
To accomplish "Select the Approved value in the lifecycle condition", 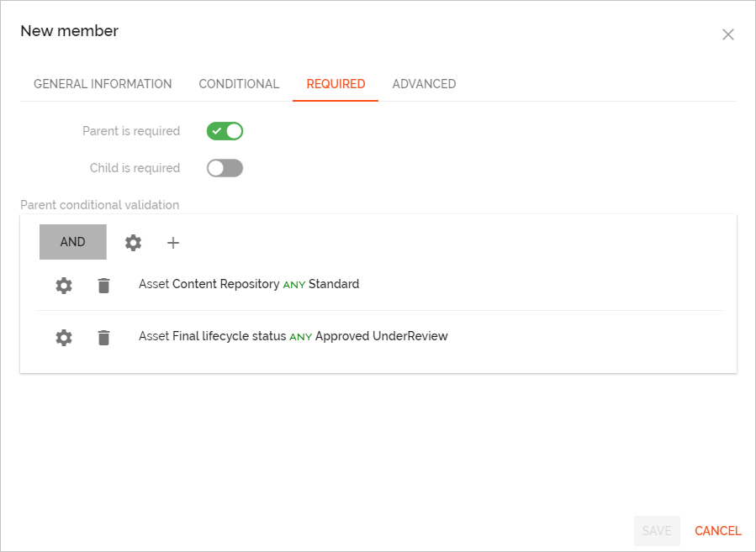I will [341, 336].
